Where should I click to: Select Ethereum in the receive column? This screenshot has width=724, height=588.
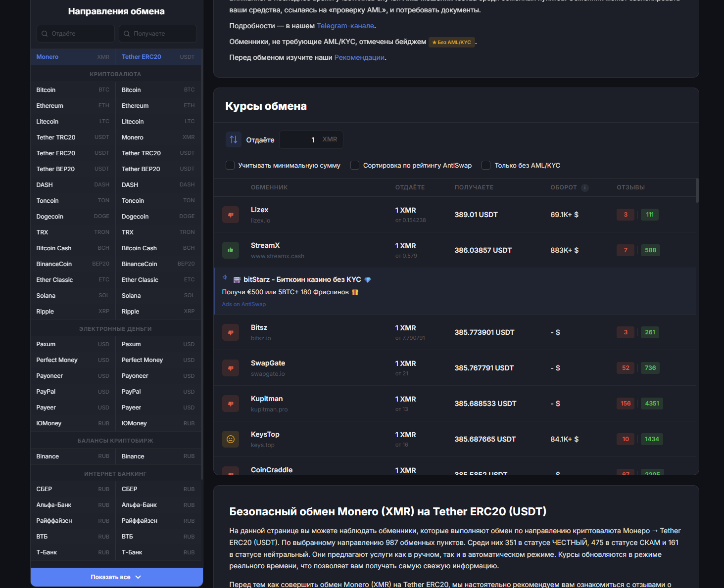coord(158,106)
